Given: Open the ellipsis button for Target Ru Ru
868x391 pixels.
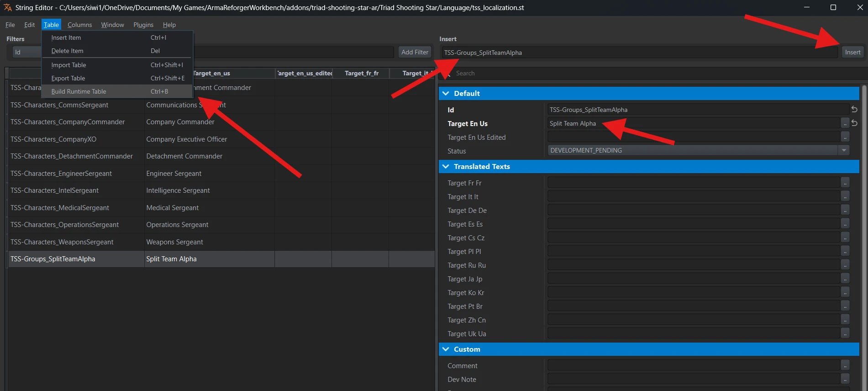Looking at the screenshot, I should [x=845, y=265].
